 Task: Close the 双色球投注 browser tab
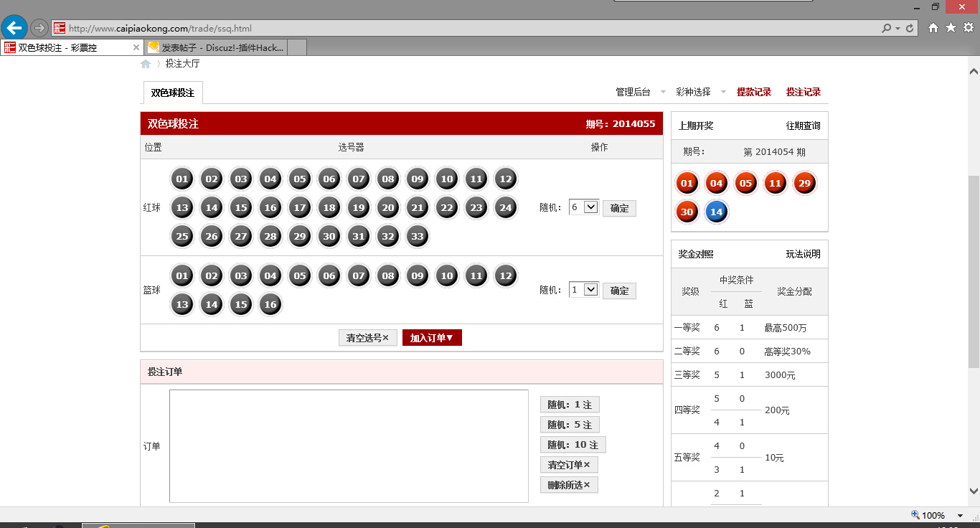136,47
